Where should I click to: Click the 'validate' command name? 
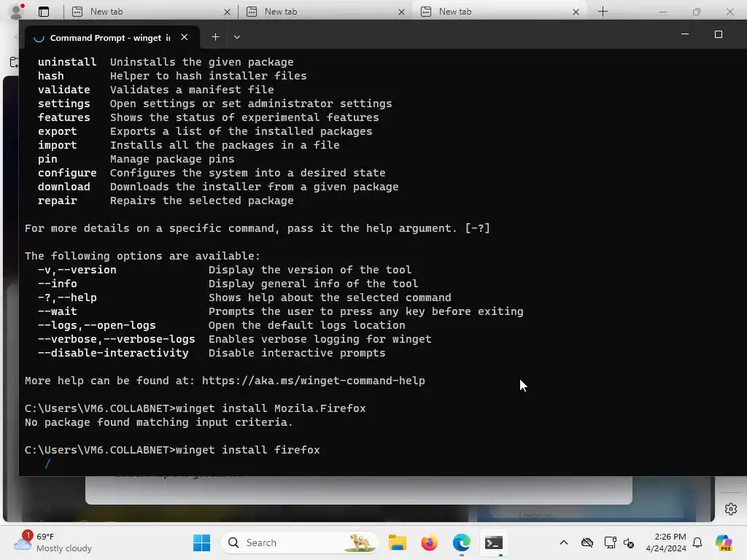[x=64, y=90]
